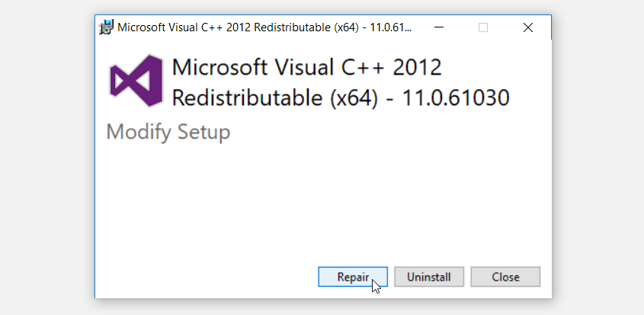Image resolution: width=644 pixels, height=315 pixels.
Task: Click the installer icon in the title bar
Action: pyautogui.click(x=107, y=27)
